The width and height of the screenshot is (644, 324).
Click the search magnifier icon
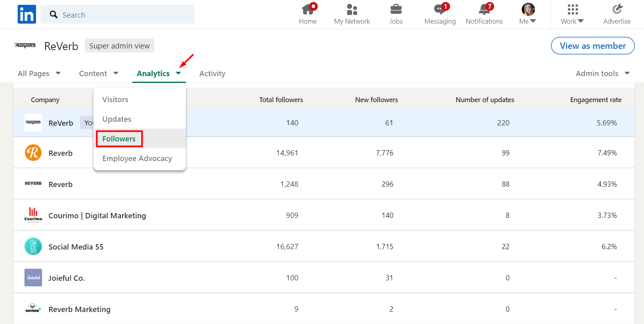pyautogui.click(x=54, y=15)
